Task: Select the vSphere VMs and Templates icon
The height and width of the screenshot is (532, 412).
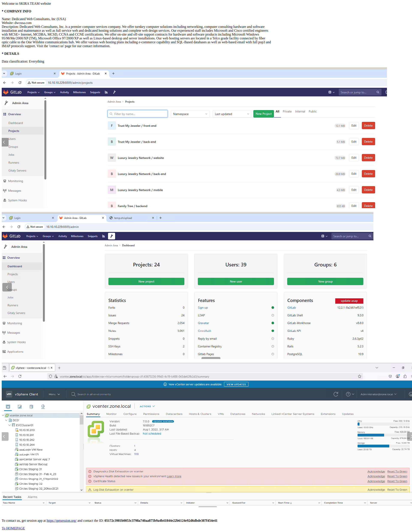Action: click(x=20, y=406)
